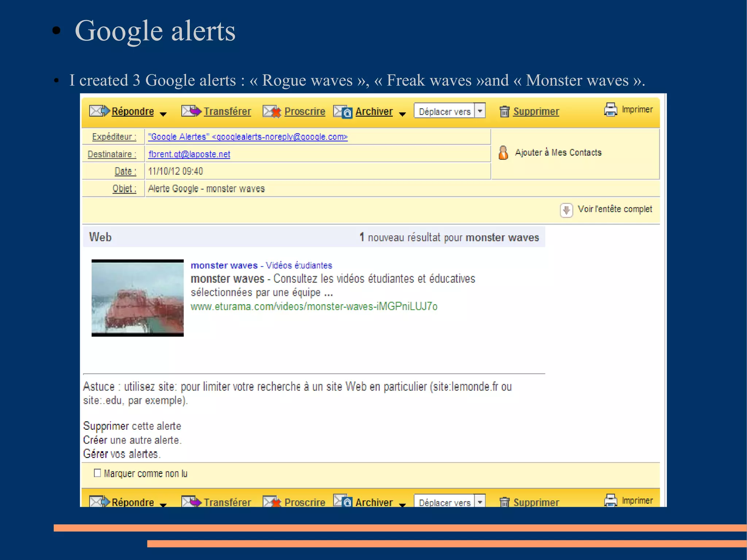Open the www.eturama.com video URL
The width and height of the screenshot is (747, 560).
pyautogui.click(x=314, y=306)
